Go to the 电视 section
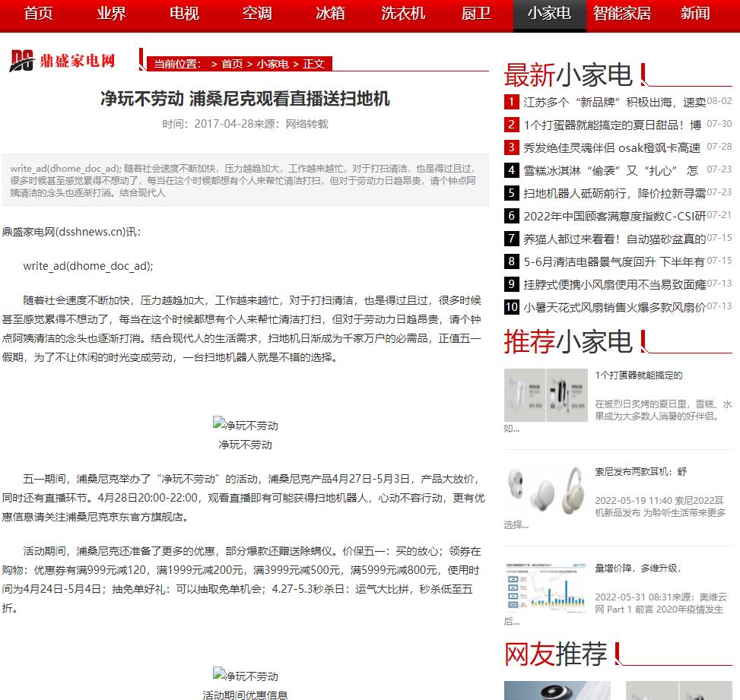Image resolution: width=740 pixels, height=700 pixels. pyautogui.click(x=184, y=14)
